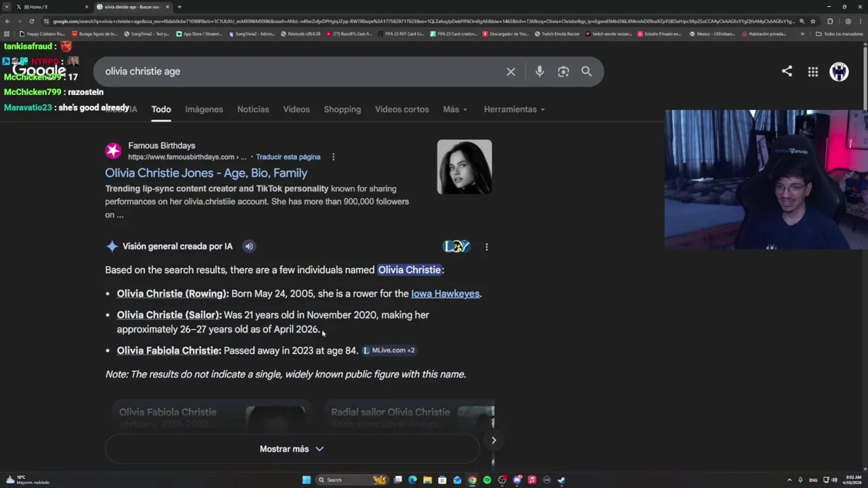This screenshot has width=868, height=488.
Task: Go back with Chrome's back arrow
Action: tap(7, 21)
